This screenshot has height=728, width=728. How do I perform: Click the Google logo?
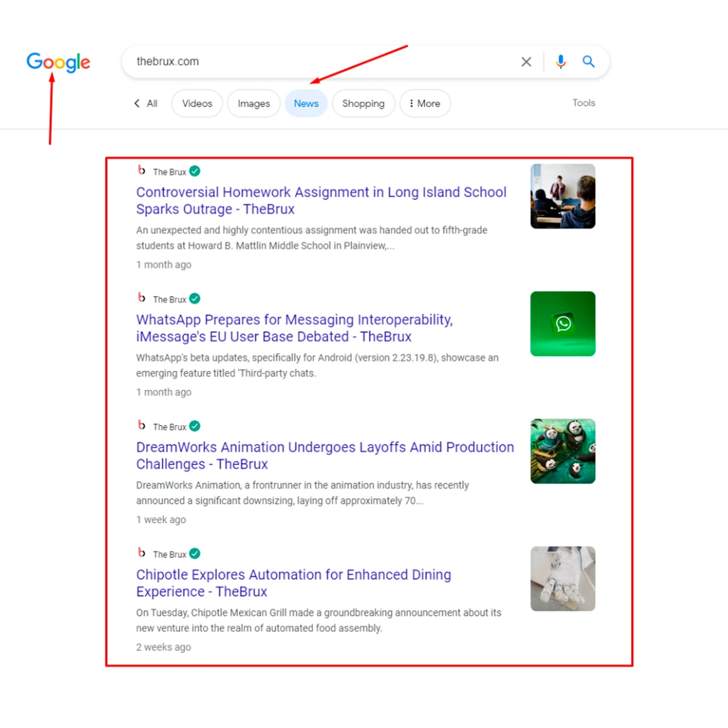(58, 63)
